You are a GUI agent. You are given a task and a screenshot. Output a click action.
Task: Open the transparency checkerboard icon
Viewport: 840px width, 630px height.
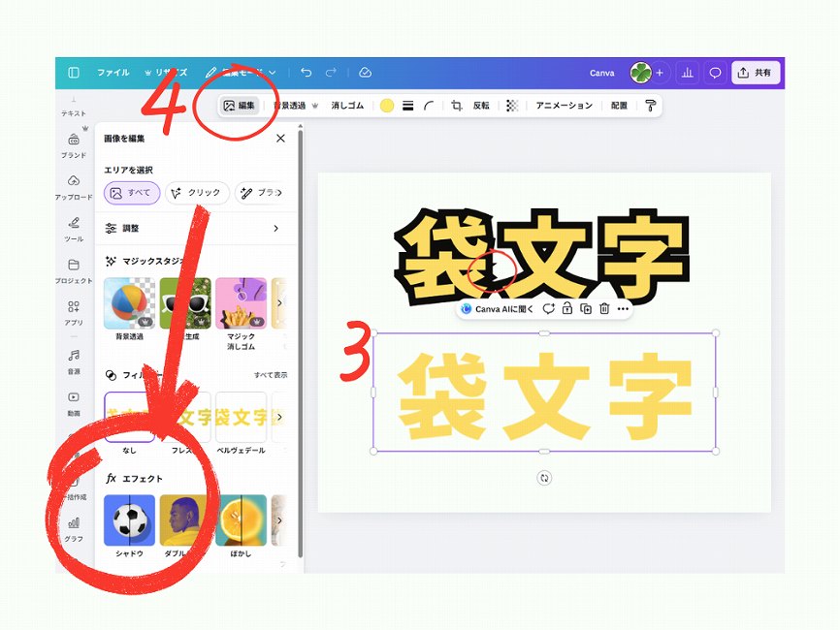[x=512, y=106]
